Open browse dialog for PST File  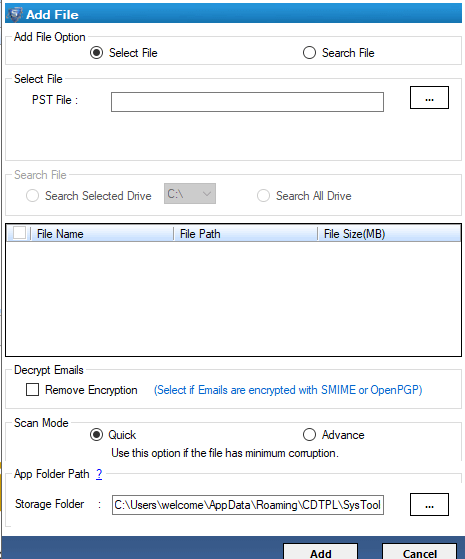429,97
